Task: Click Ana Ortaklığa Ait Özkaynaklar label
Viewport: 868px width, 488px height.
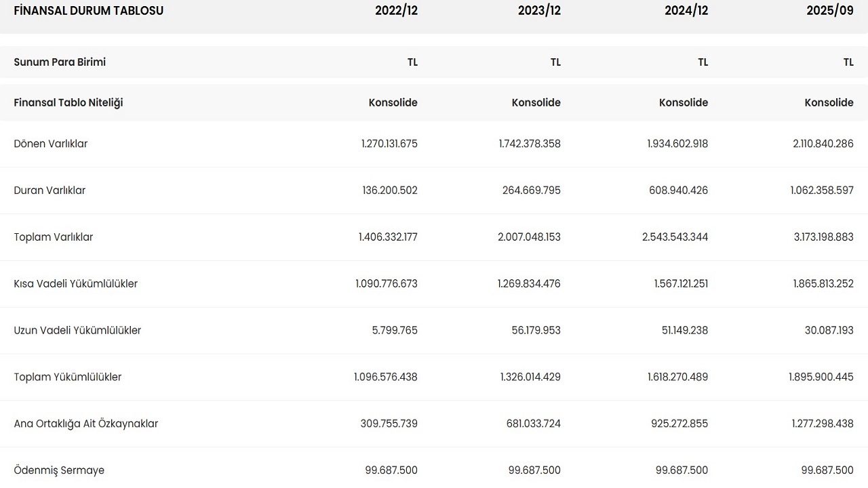Action: tap(86, 424)
